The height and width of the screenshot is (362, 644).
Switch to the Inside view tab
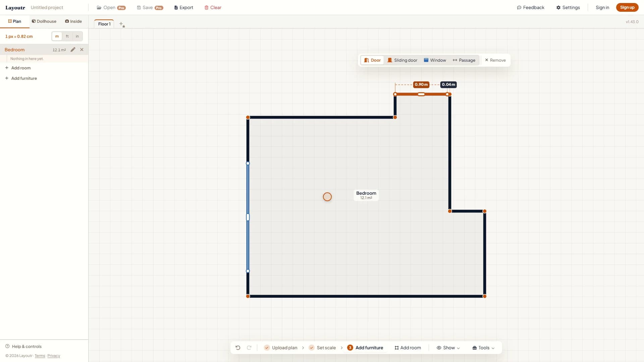73,21
